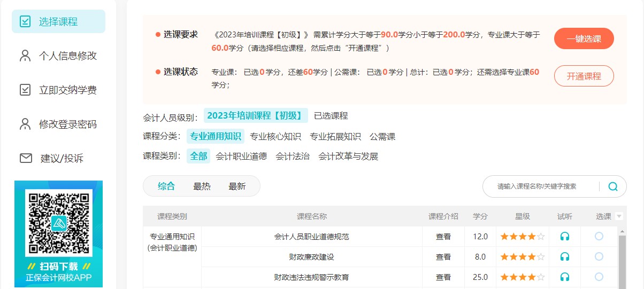Click course name 会计人员职业道德规范
Screen dimensions: 644x289
click(x=311, y=236)
